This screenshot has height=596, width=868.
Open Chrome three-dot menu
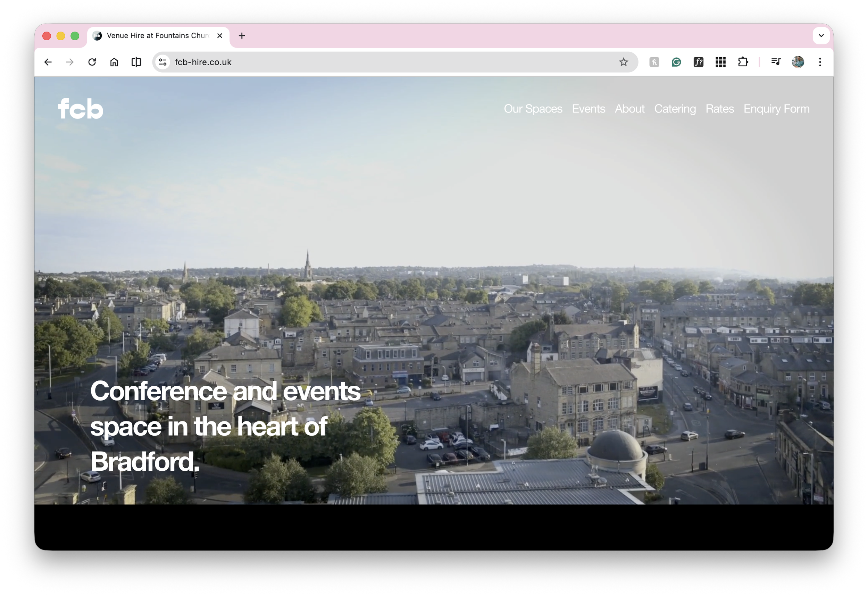pos(820,62)
